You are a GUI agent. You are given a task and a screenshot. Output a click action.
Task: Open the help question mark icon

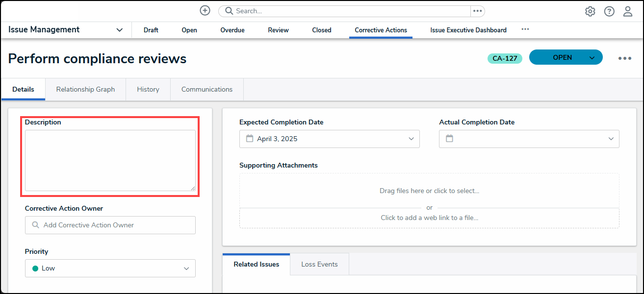609,11
